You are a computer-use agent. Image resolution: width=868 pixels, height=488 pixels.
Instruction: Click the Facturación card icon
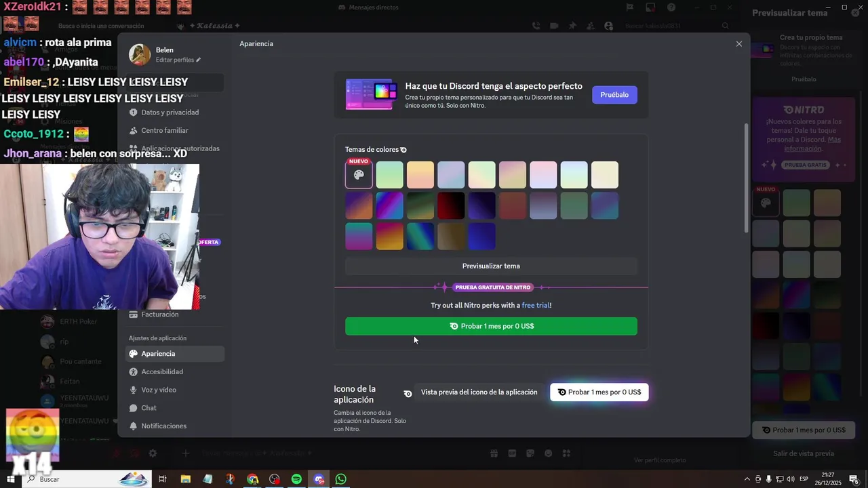tap(134, 314)
